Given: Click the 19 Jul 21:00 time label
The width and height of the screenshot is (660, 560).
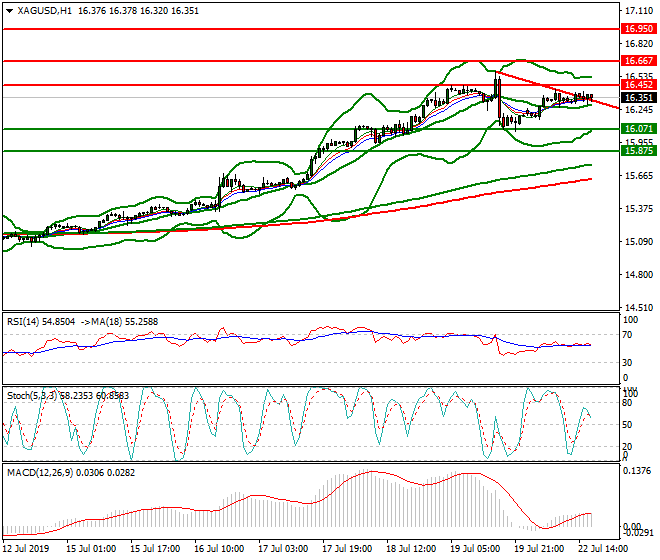Looking at the screenshot, I should click(x=539, y=549).
